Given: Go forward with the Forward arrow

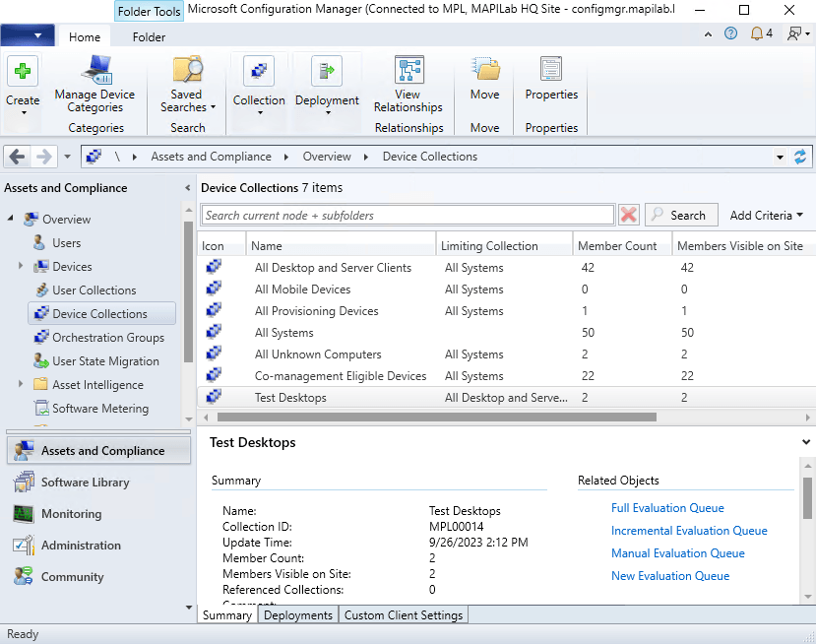Looking at the screenshot, I should [44, 157].
